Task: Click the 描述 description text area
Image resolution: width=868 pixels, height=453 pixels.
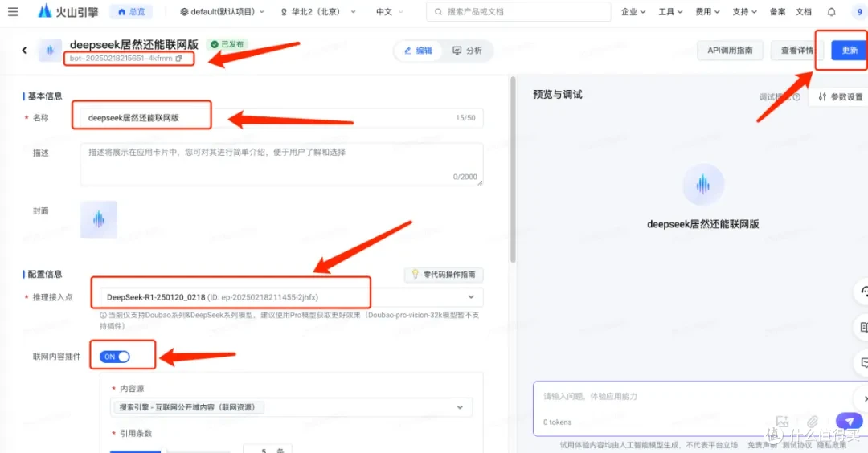Action: pos(282,165)
